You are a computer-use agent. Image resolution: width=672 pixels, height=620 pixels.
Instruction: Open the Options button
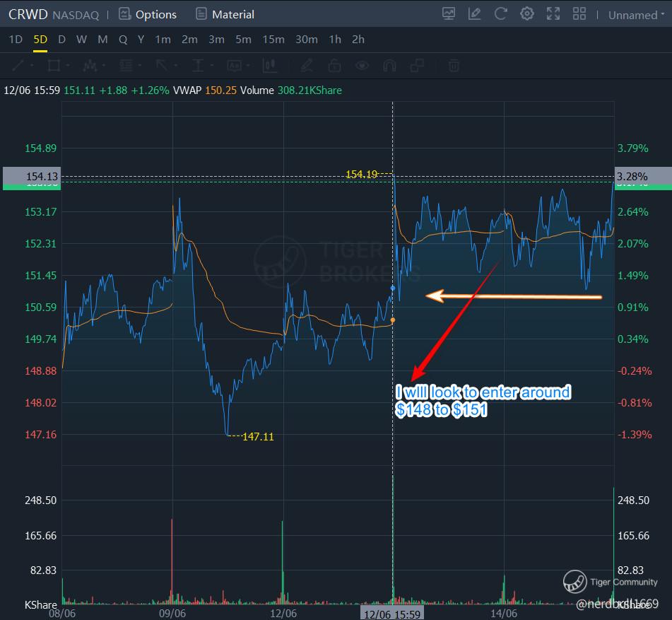(148, 15)
